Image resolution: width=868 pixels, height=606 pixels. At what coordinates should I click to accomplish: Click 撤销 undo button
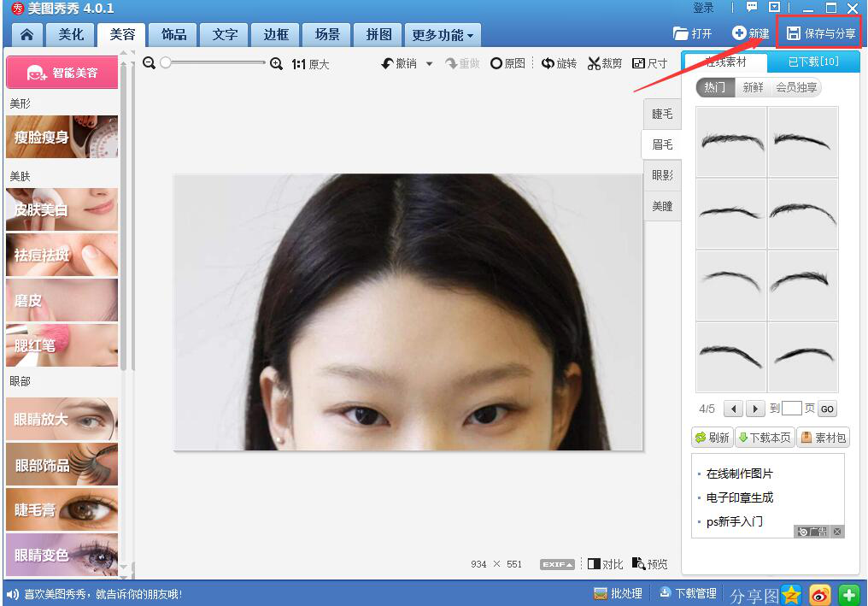pyautogui.click(x=399, y=63)
